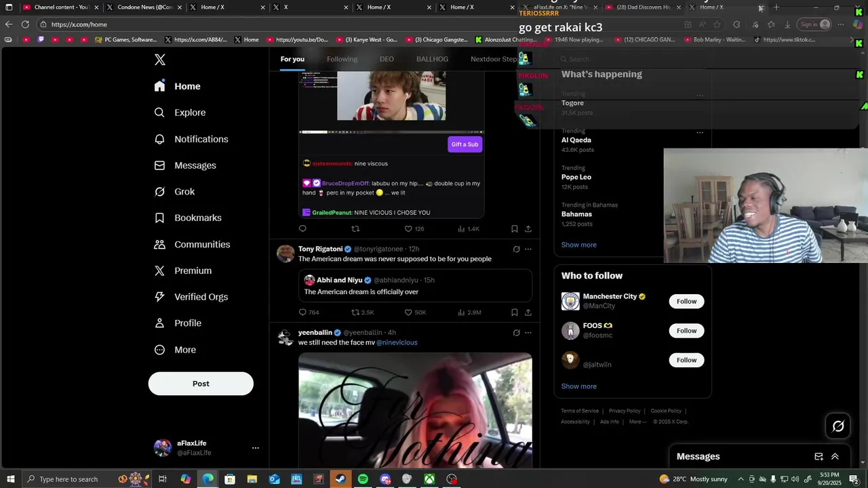
Task: Open Steam from the taskbar
Action: tap(340, 479)
